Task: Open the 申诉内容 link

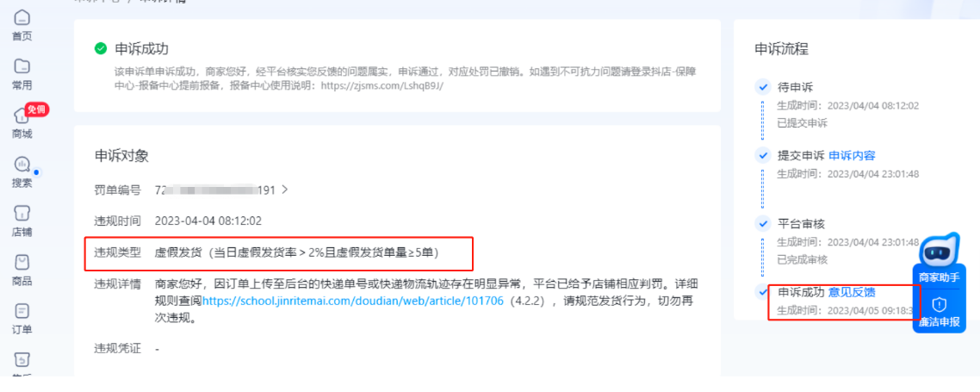Action: [x=852, y=155]
